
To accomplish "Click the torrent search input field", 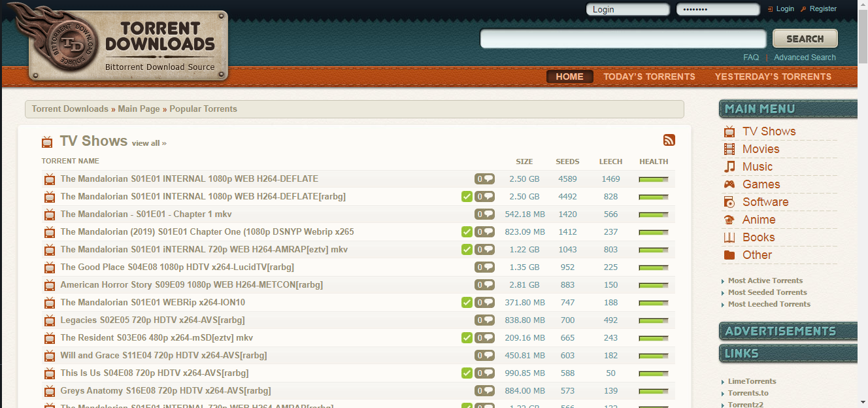I will click(623, 39).
